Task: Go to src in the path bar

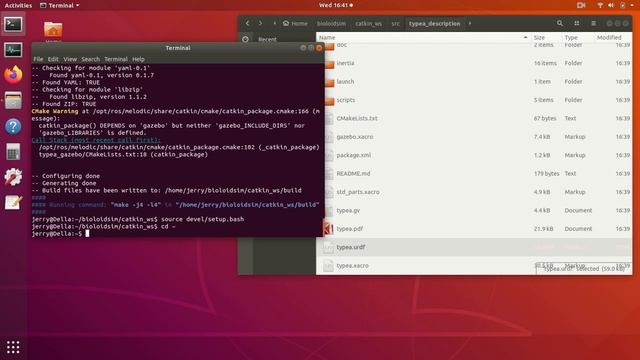Action: (x=395, y=24)
